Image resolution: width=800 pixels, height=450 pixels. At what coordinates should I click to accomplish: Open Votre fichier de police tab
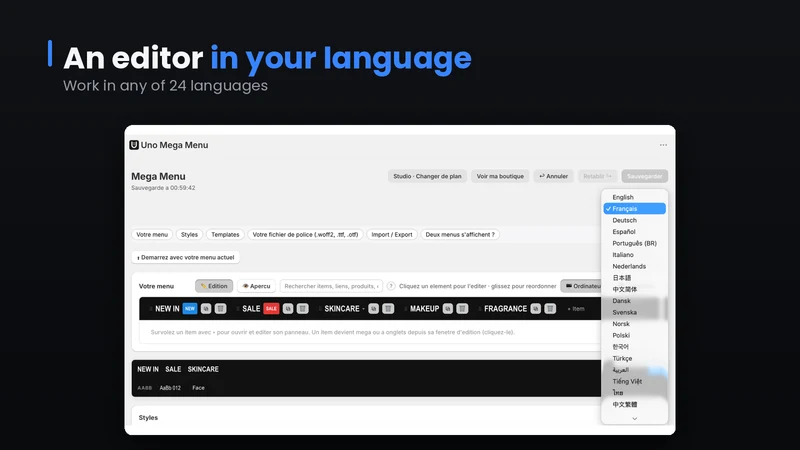coord(305,235)
